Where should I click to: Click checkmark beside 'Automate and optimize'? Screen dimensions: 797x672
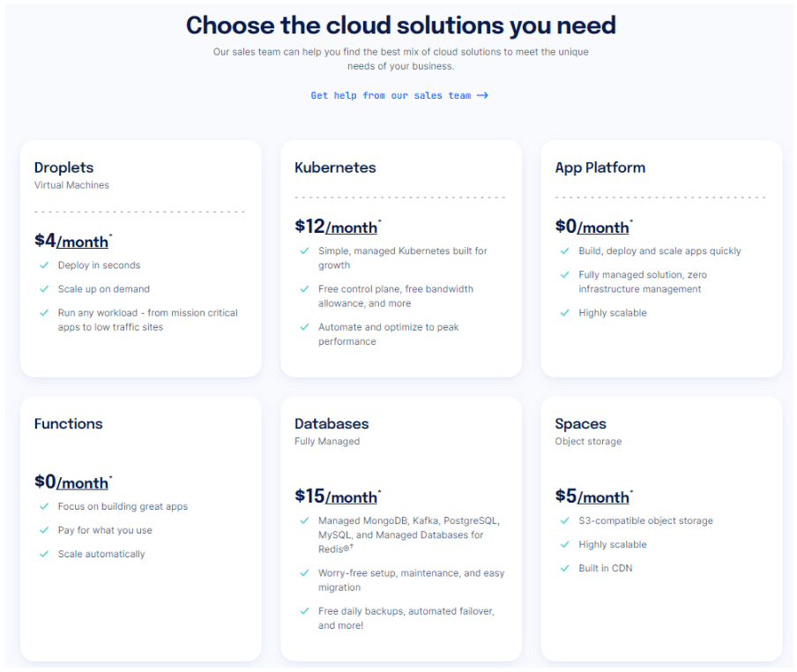[x=304, y=327]
